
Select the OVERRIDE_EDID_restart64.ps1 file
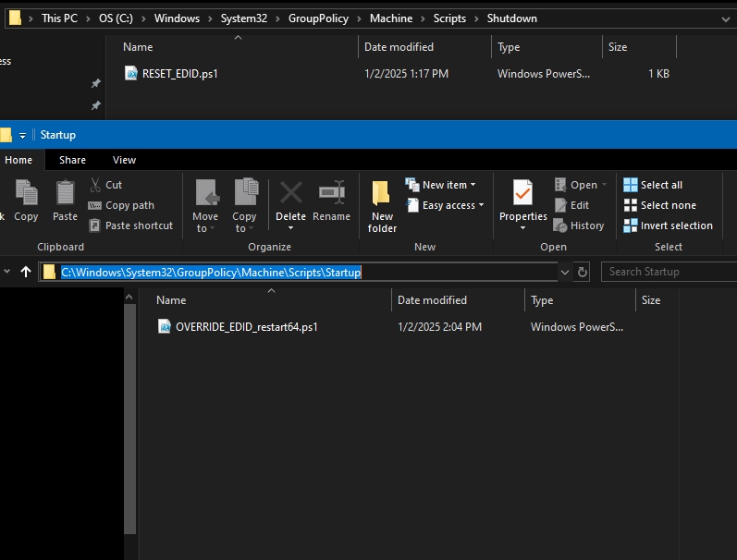[x=246, y=326]
